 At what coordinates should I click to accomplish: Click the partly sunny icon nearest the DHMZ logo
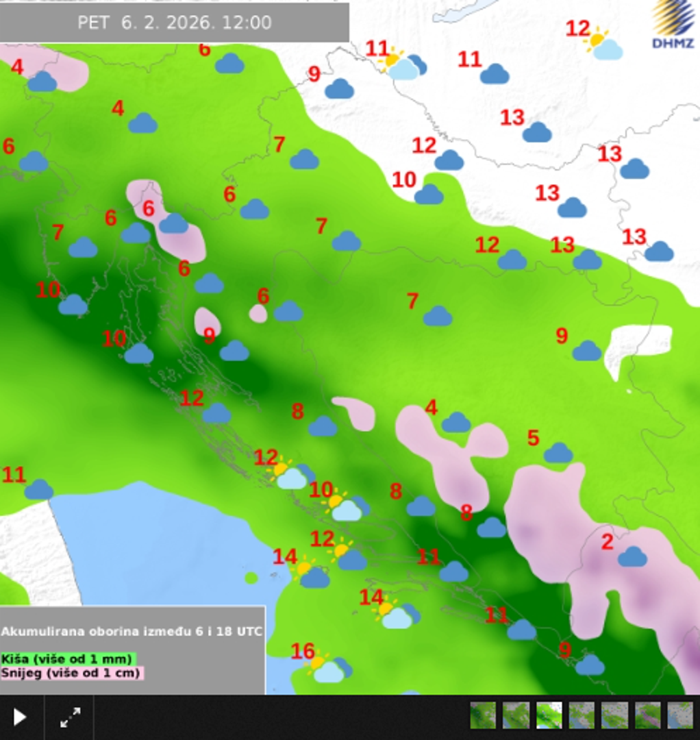603,45
